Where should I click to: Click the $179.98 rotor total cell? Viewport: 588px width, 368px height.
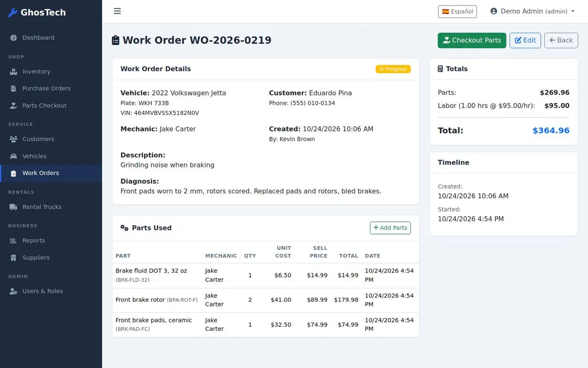coord(346,300)
